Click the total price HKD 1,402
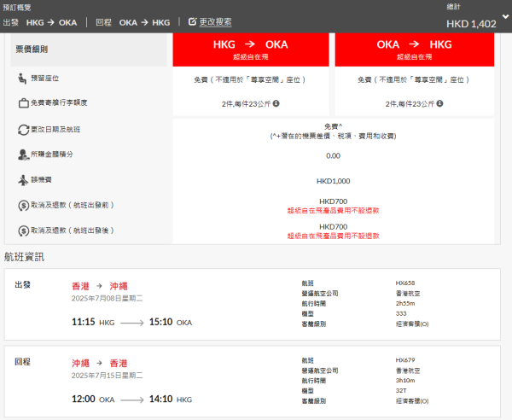The width and height of the screenshot is (512, 420). point(471,24)
